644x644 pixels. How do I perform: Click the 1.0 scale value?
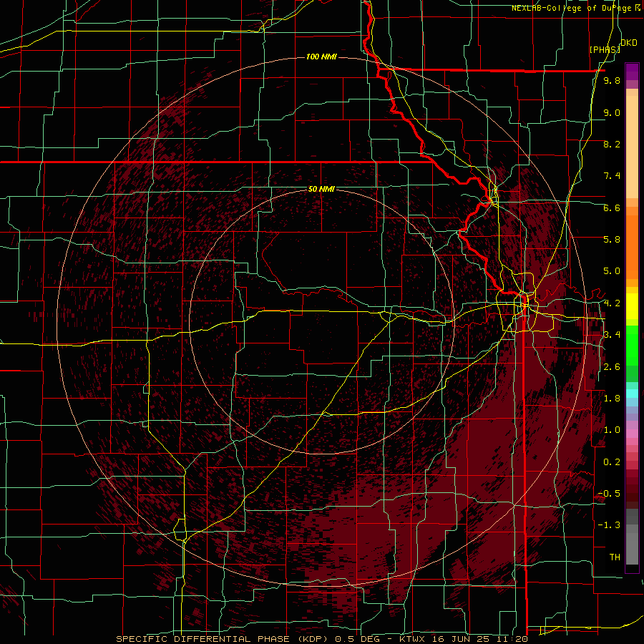(612, 430)
